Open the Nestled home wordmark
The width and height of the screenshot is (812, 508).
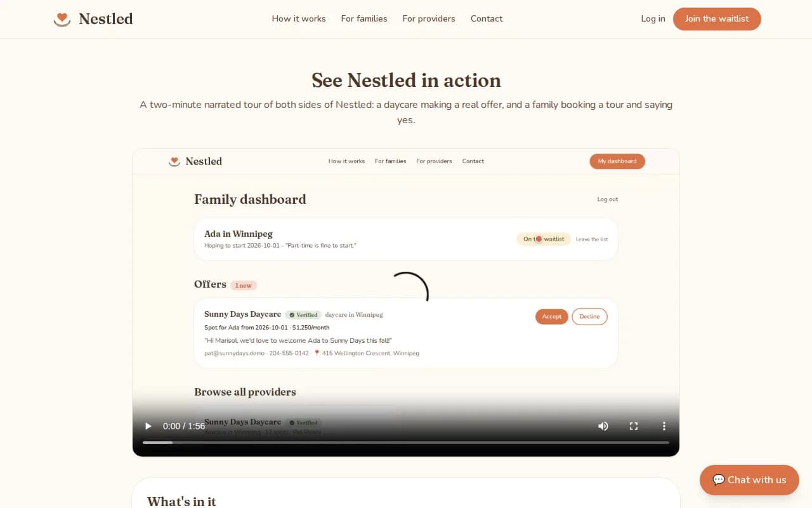(106, 19)
